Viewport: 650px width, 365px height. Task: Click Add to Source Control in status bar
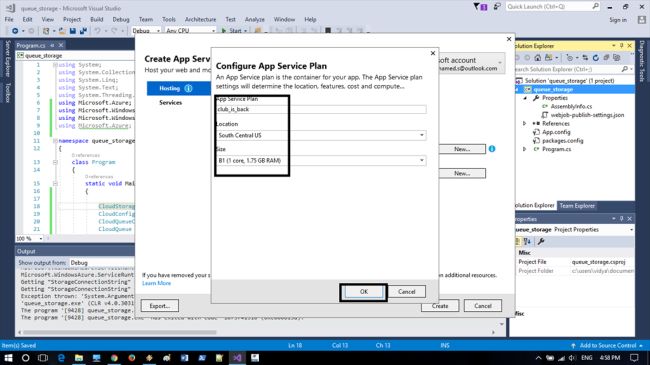(x=607, y=346)
